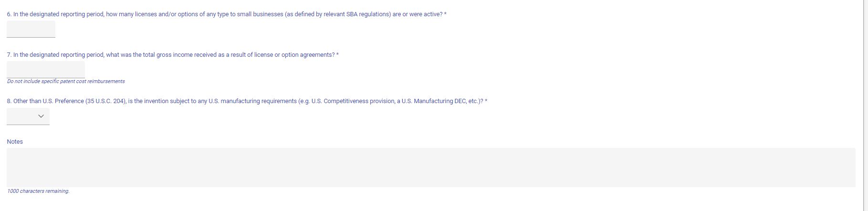Click the required asterisk after question 6
Image resolution: width=868 pixels, height=211 pixels.
point(445,14)
